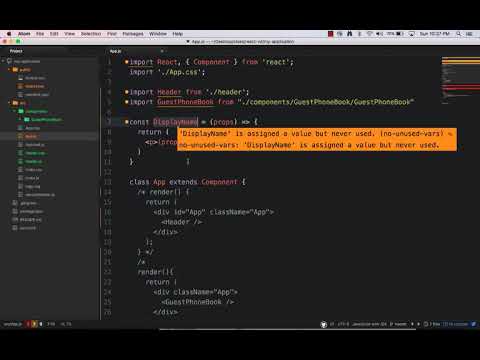Open the Find menu
Viewport: 480px width, 360px height.
coord(112,34)
